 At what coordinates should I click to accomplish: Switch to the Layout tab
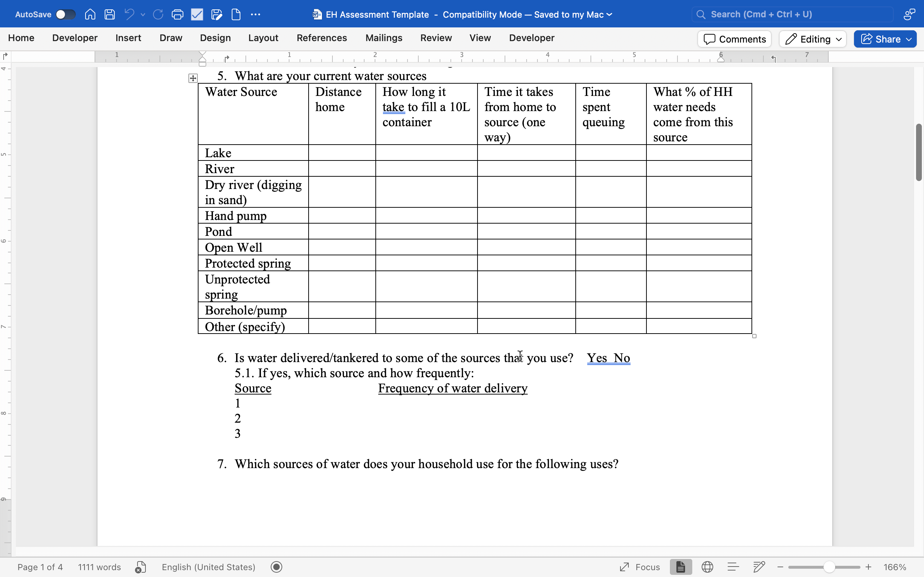(263, 38)
